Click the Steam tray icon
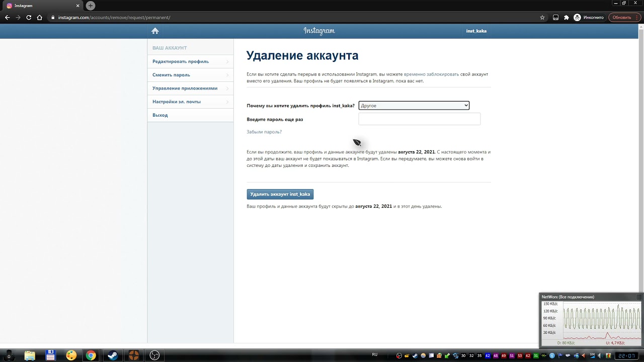 pyautogui.click(x=415, y=356)
